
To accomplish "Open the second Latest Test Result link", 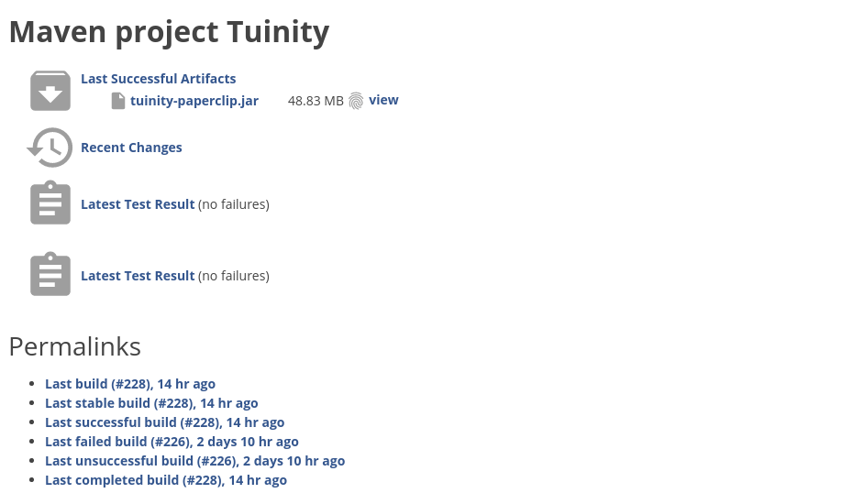I will (x=138, y=276).
